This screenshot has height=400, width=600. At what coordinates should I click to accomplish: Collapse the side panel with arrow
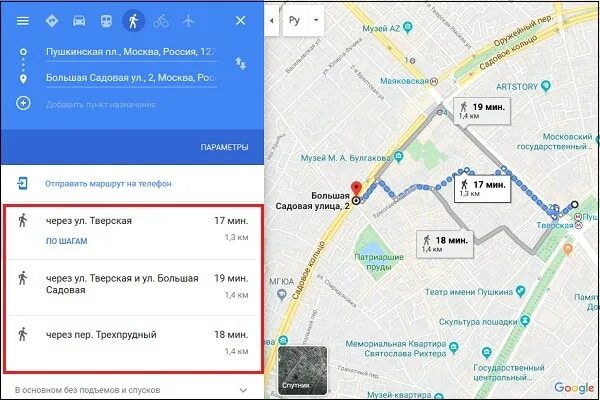[x=271, y=21]
